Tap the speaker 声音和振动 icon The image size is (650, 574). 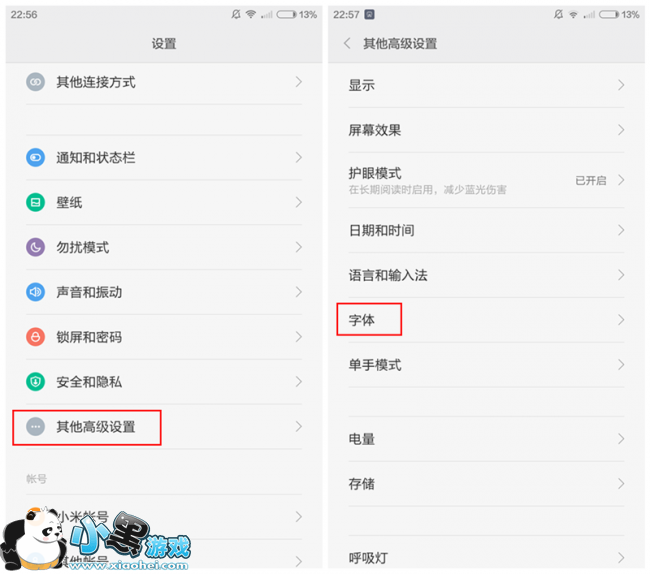36,292
